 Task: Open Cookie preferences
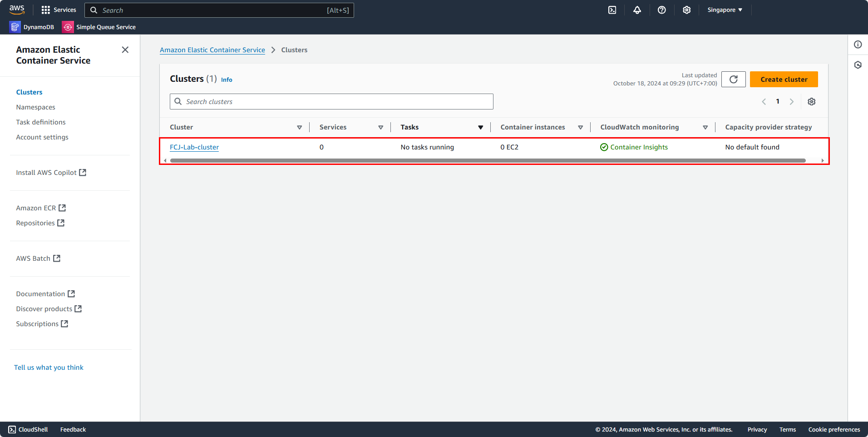[x=834, y=430]
